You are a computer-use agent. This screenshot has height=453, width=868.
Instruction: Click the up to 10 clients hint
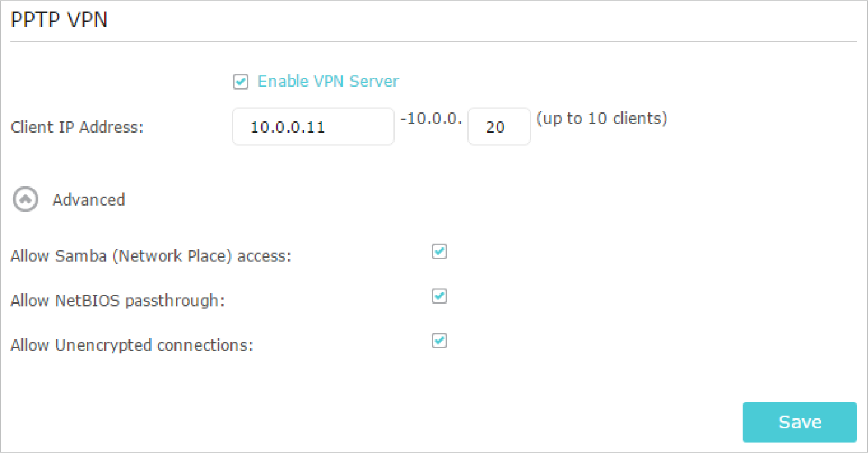tap(602, 118)
